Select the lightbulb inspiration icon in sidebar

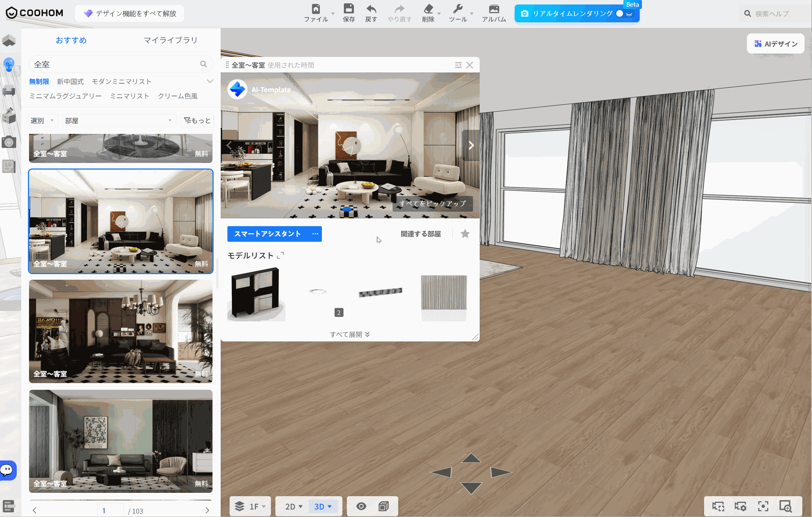(x=9, y=65)
